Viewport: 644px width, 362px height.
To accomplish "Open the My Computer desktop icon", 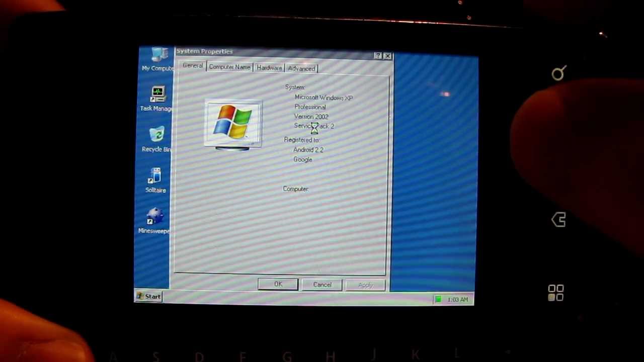I will click(x=157, y=60).
